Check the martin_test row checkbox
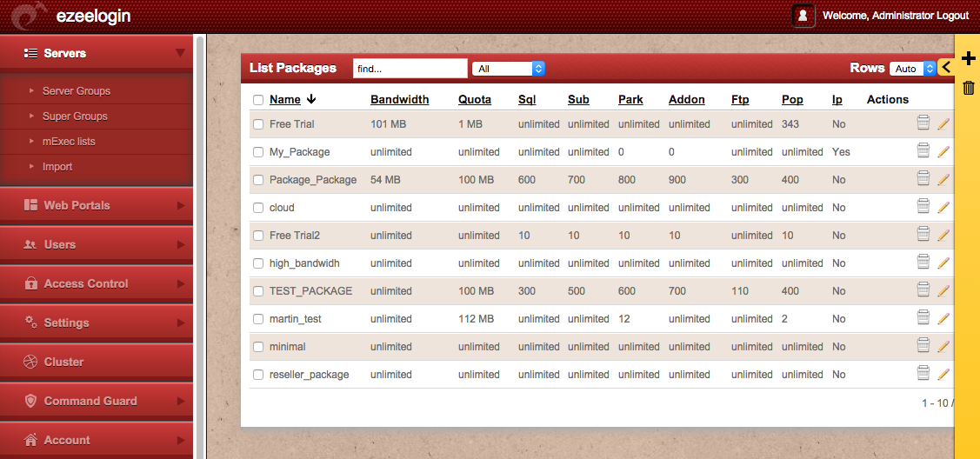 258,318
